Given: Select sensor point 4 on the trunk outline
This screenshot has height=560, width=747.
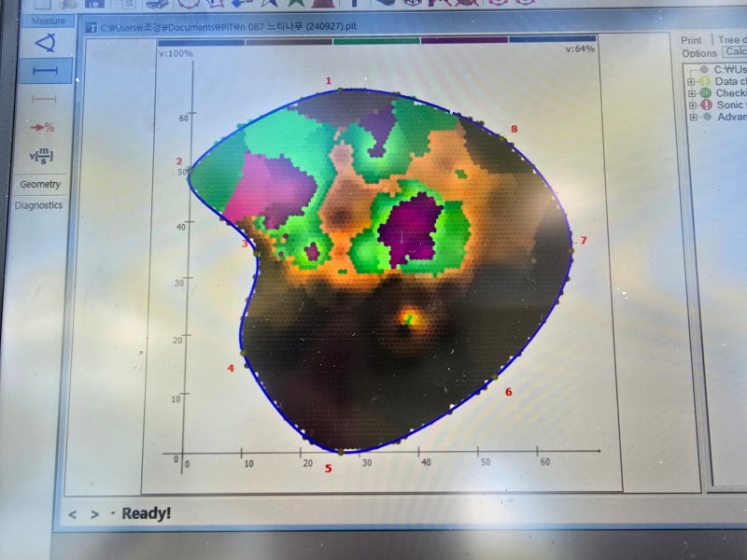Looking at the screenshot, I should tap(243, 354).
